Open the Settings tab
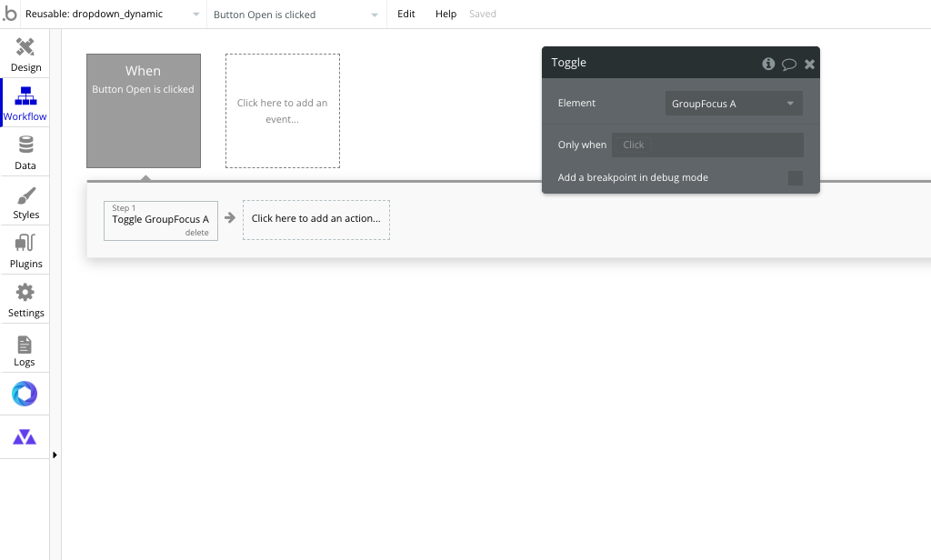The height and width of the screenshot is (560, 931). pyautogui.click(x=25, y=301)
